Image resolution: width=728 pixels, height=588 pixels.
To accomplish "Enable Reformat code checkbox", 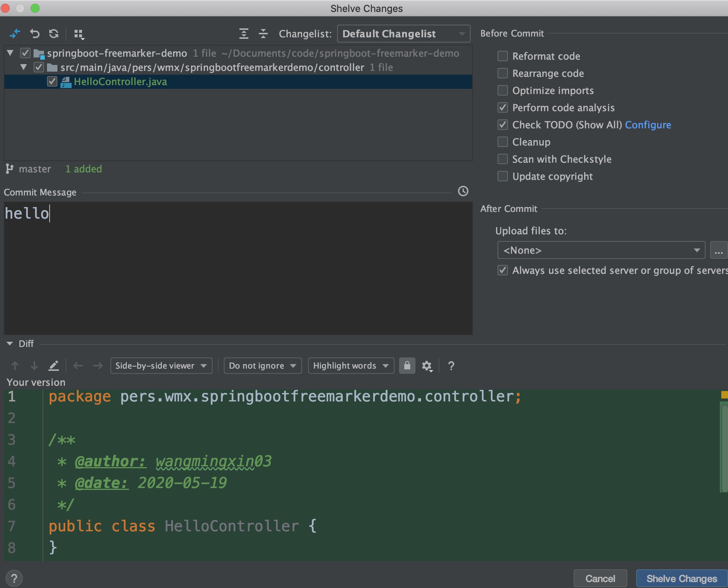I will coord(503,56).
